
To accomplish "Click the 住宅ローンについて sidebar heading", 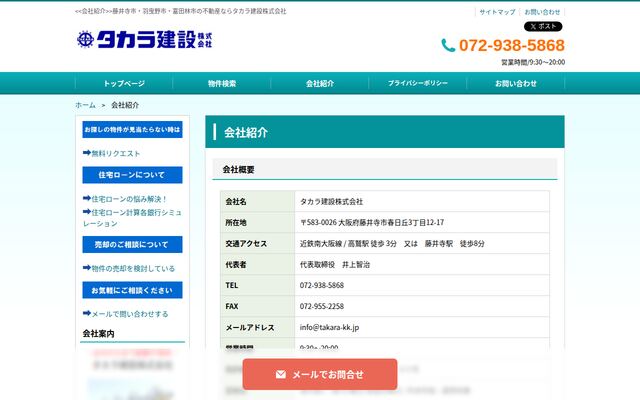I will (132, 175).
